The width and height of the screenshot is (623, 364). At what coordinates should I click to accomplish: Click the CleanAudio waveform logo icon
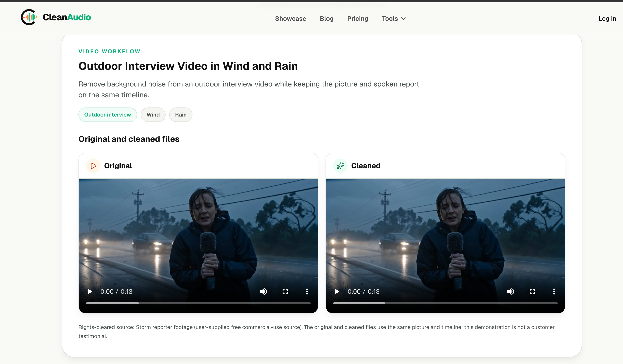click(x=29, y=17)
